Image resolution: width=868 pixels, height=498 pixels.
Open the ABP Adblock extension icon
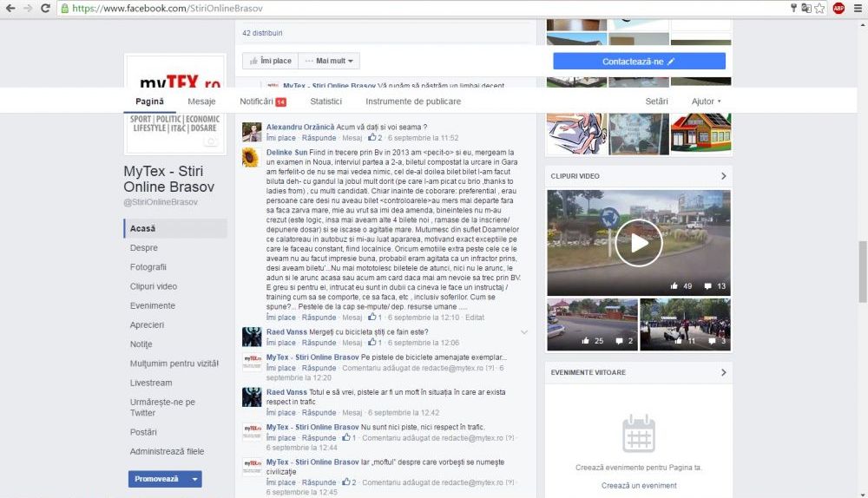coord(838,9)
